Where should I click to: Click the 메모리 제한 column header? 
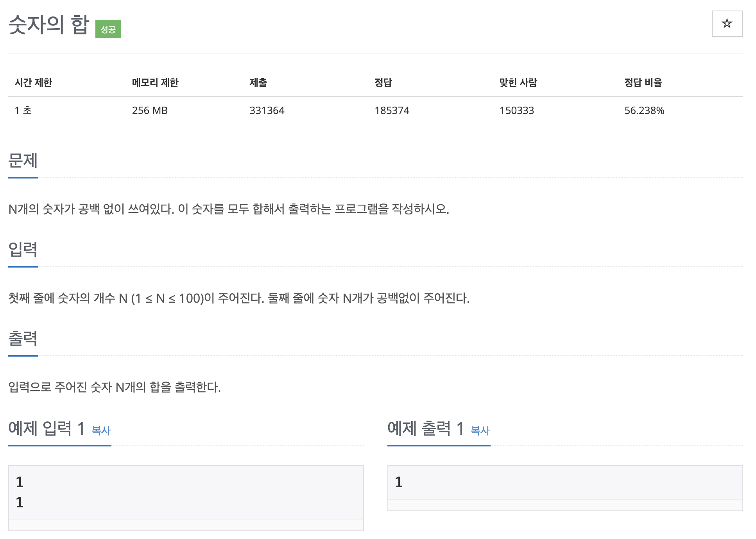point(155,82)
